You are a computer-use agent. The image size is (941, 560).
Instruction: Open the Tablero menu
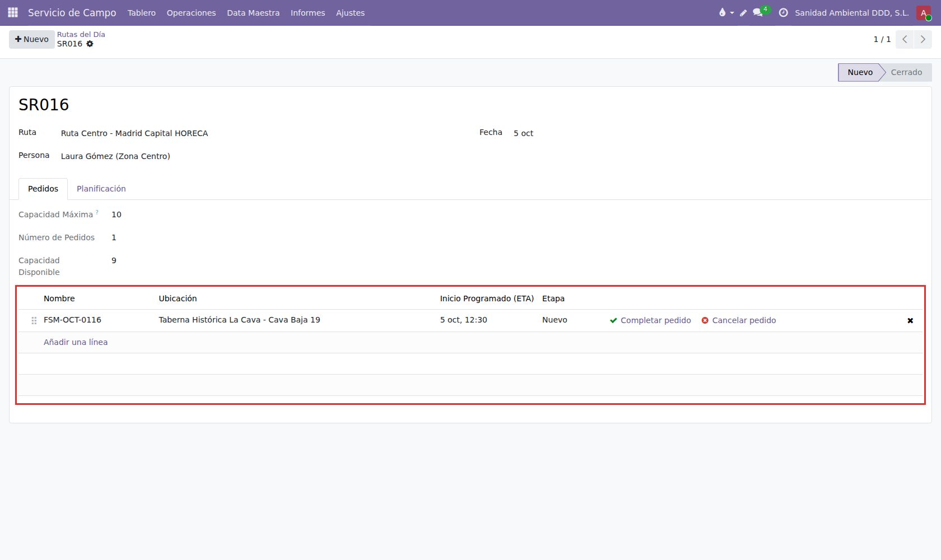click(x=142, y=12)
